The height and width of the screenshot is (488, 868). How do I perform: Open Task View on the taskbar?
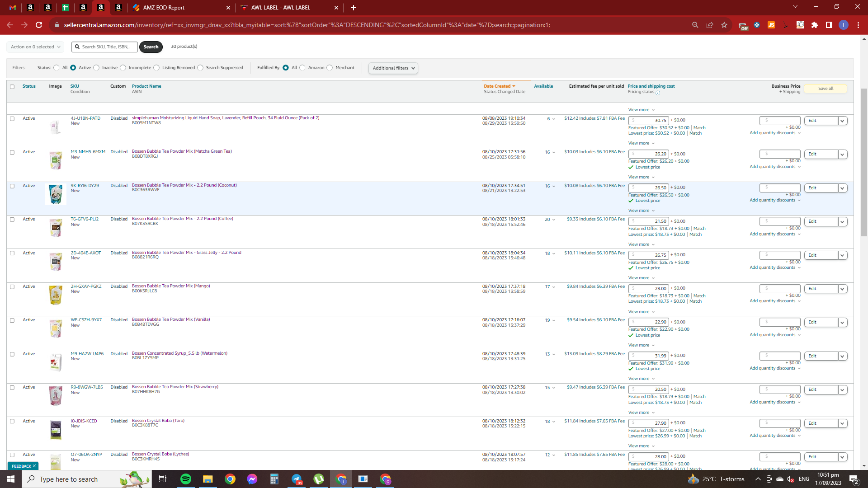163,479
